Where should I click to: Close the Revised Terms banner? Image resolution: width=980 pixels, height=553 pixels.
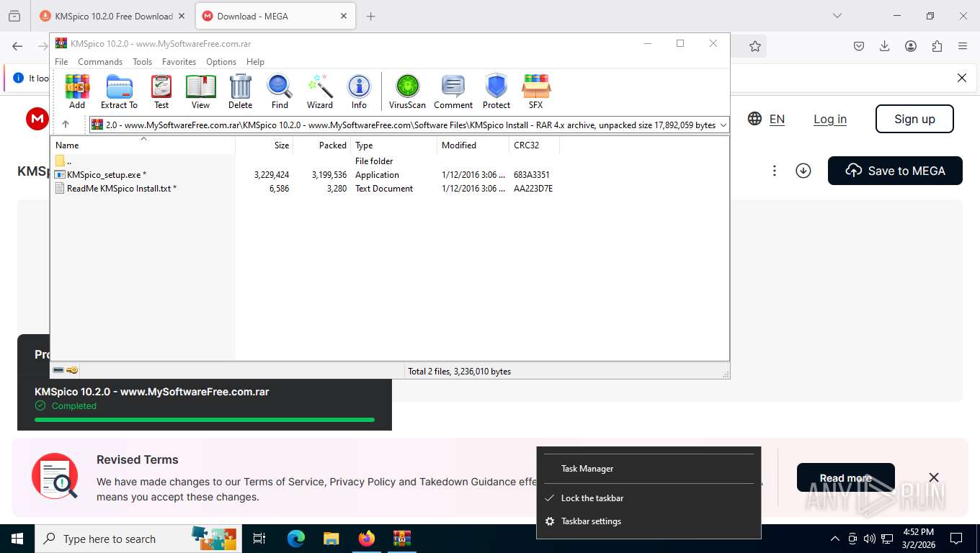coord(934,477)
